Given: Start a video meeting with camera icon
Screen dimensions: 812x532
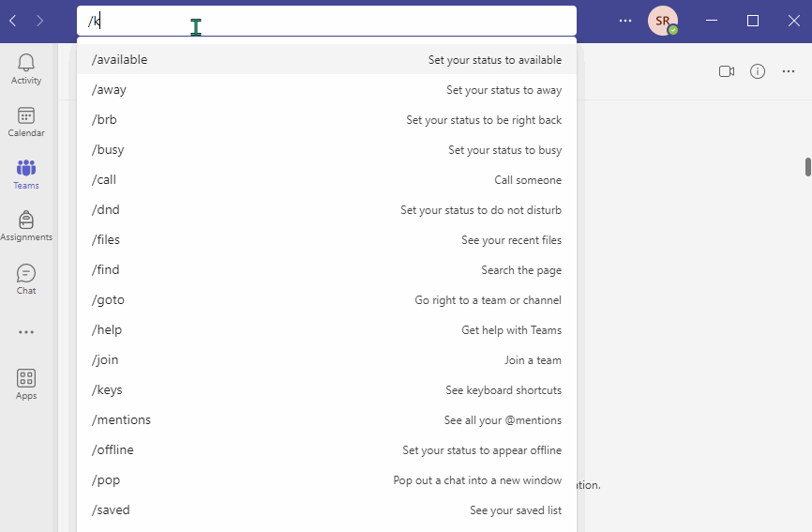Looking at the screenshot, I should (x=727, y=71).
